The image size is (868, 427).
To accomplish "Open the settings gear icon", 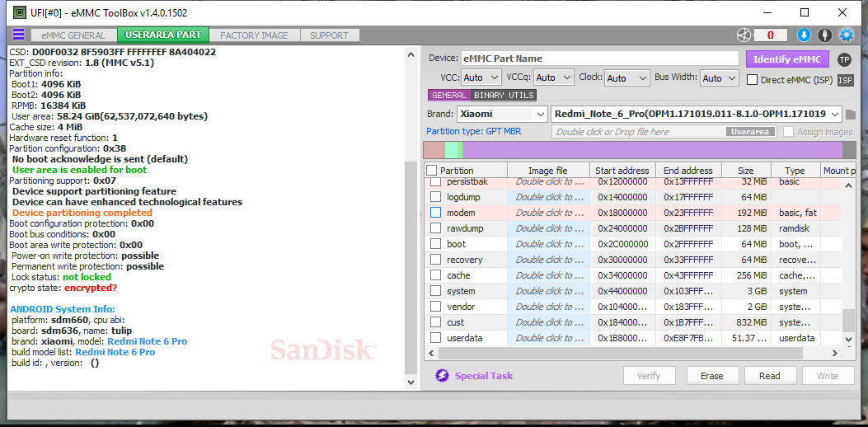I will 847,35.
